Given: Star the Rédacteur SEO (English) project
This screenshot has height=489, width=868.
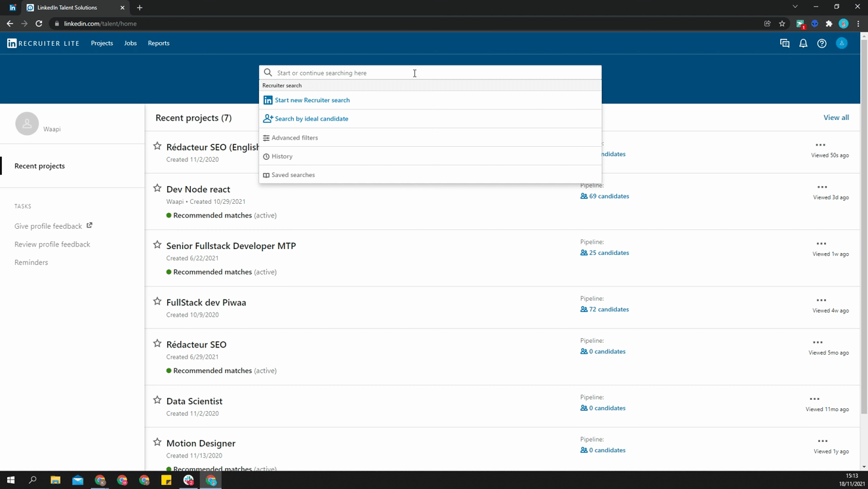Looking at the screenshot, I should pos(157,146).
